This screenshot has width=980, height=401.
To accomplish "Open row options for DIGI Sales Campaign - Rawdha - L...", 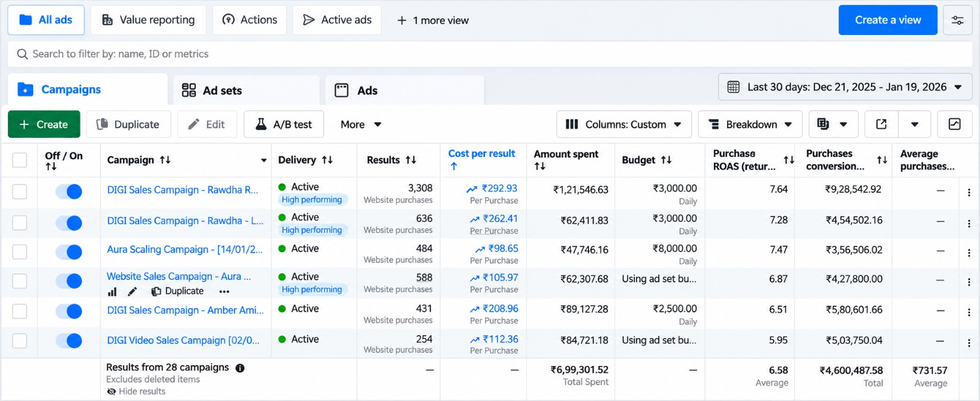I will click(x=969, y=224).
